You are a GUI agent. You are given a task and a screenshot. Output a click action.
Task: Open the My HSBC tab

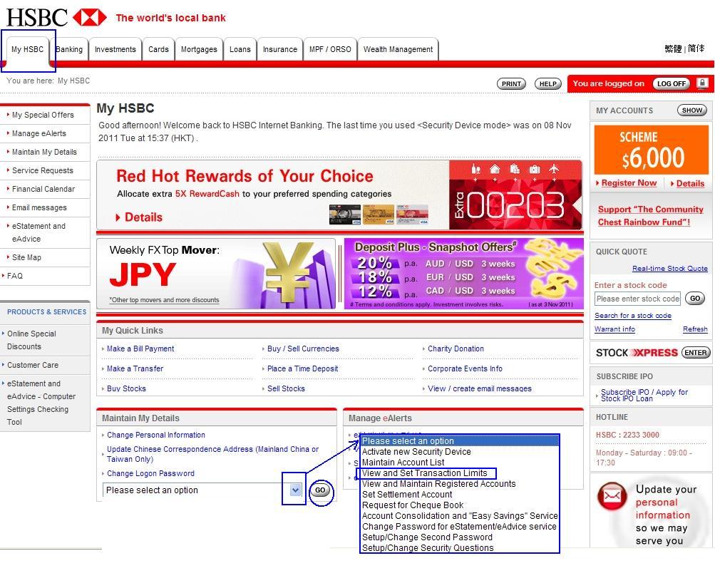(27, 49)
